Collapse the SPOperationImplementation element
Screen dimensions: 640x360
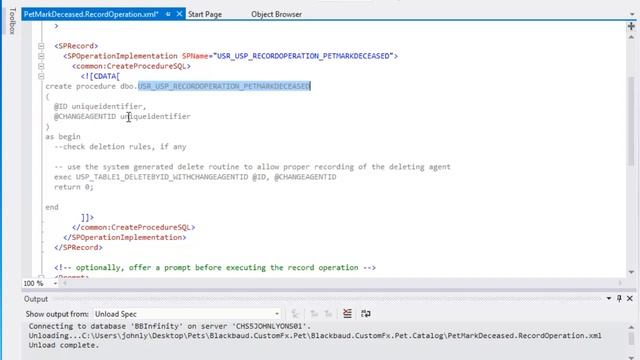point(41,56)
